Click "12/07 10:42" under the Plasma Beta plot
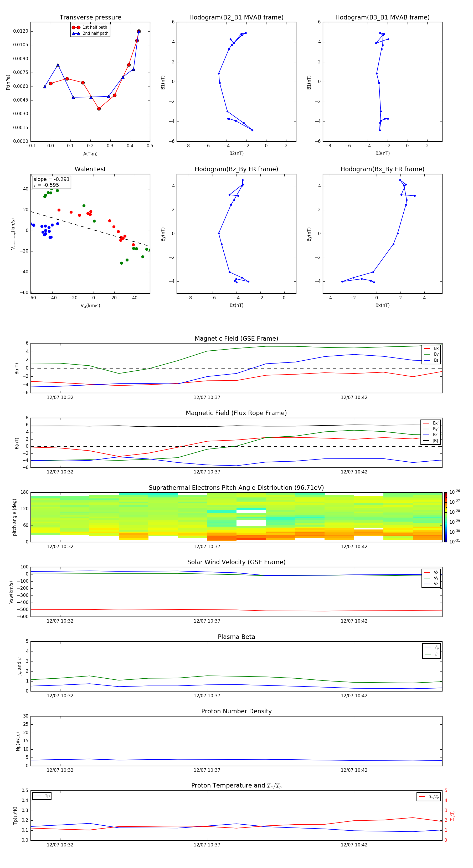This screenshot has height=868, width=473. tap(354, 696)
